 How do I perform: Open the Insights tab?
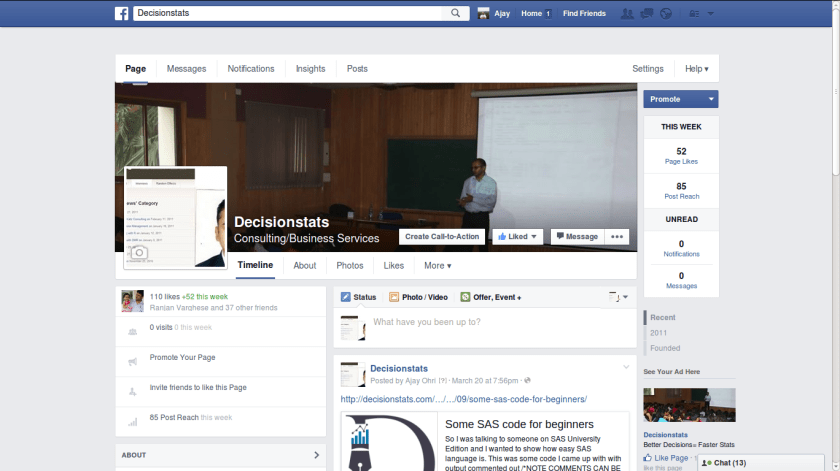(x=311, y=69)
